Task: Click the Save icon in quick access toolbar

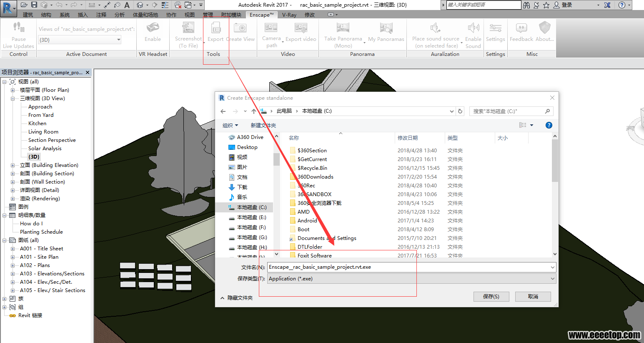Action: pos(34,5)
